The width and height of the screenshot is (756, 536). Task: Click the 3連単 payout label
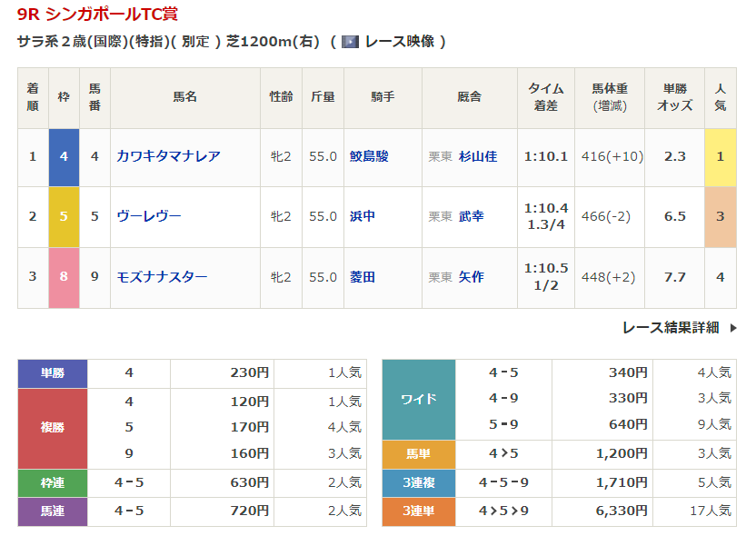pos(418,511)
